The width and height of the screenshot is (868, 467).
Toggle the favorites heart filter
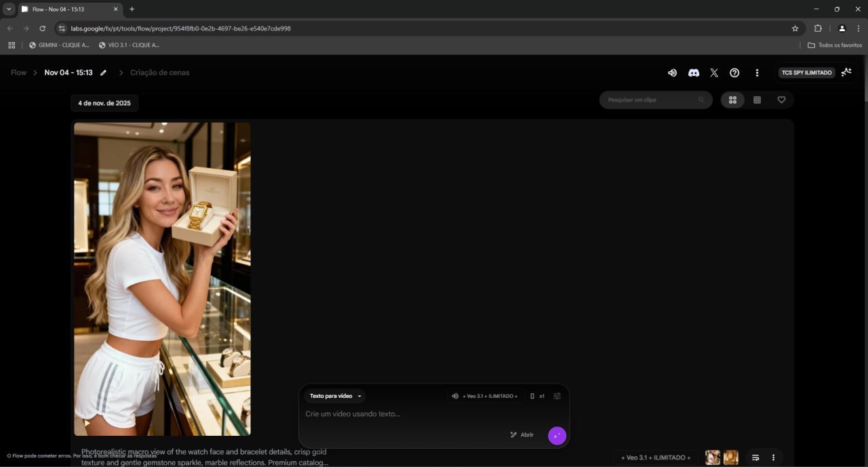point(781,100)
